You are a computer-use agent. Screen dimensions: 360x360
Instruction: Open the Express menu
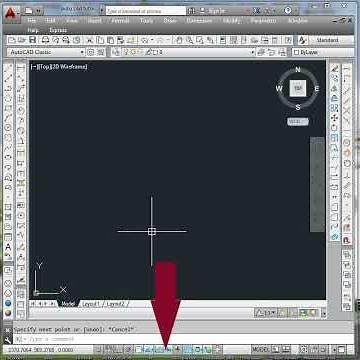point(58,30)
